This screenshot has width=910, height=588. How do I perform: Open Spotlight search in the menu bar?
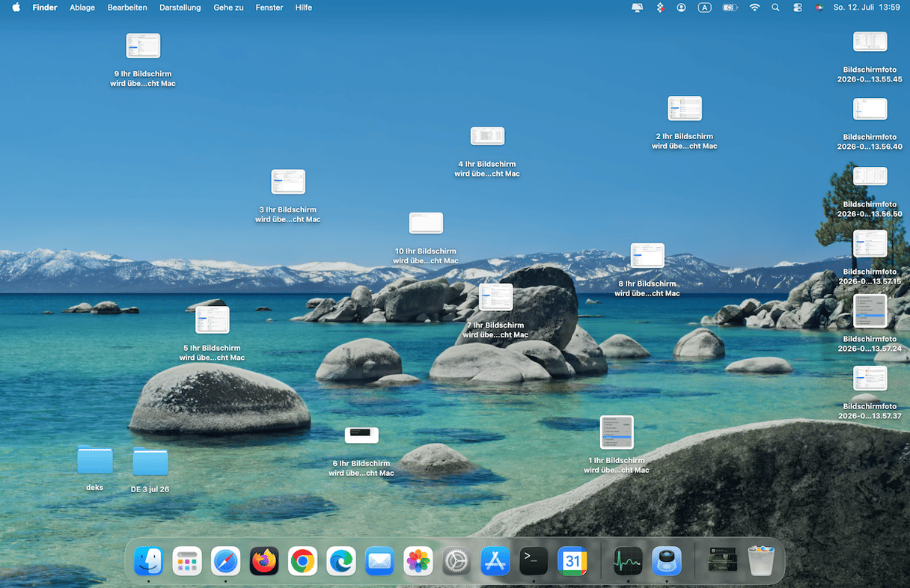coord(775,7)
